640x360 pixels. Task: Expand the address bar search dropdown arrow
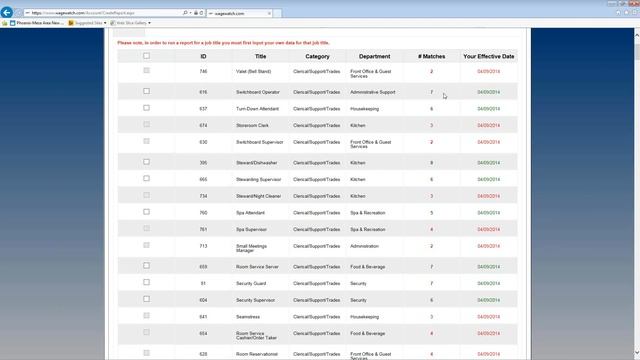point(190,13)
